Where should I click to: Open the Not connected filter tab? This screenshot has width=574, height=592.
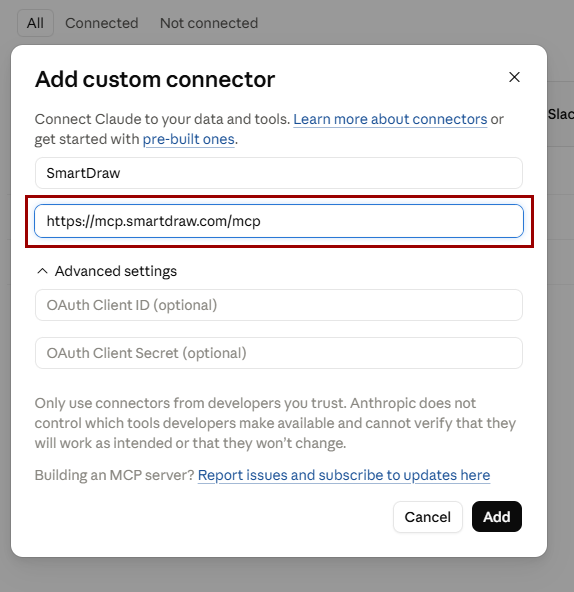click(x=209, y=23)
